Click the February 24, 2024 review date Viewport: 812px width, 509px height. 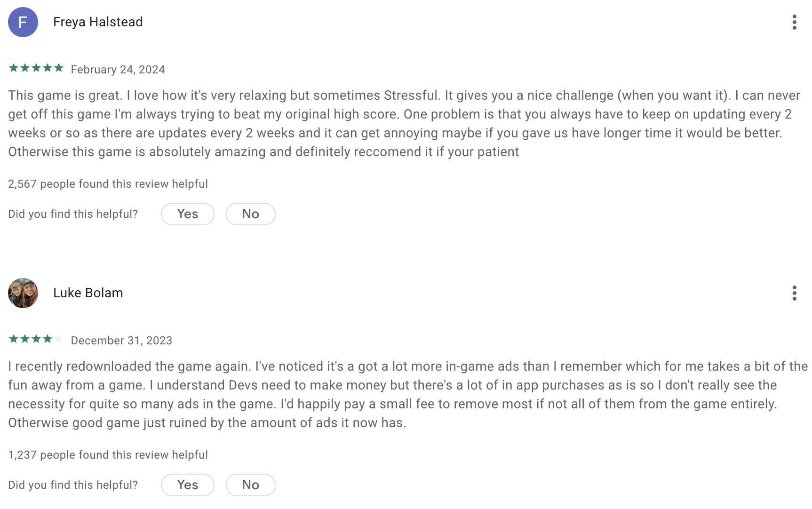click(118, 70)
